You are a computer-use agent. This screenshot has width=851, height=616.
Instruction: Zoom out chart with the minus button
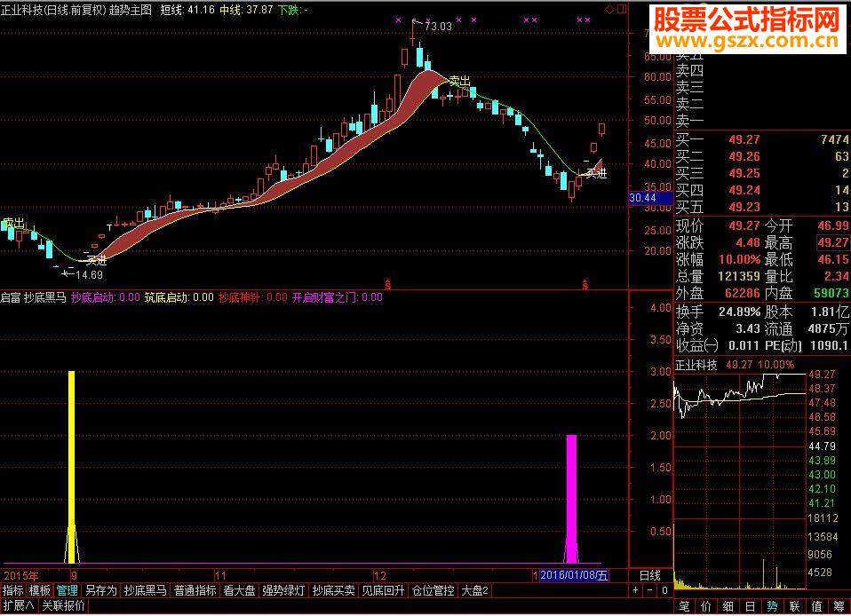pos(649,590)
